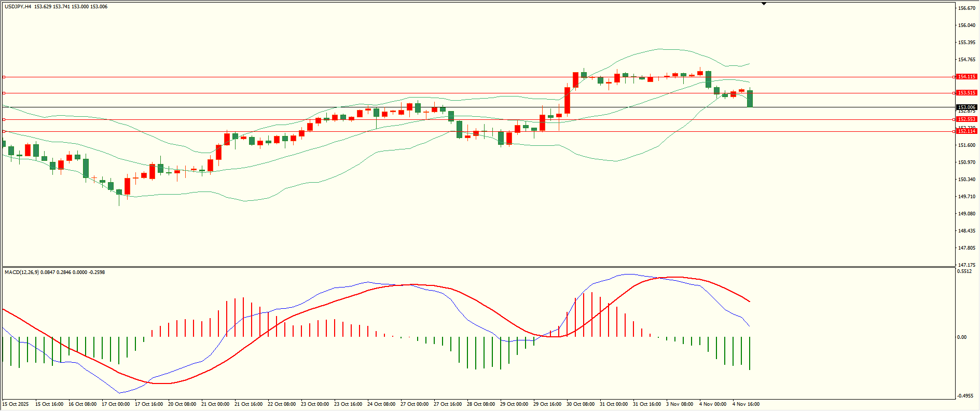Click the chart shift triangle marker at top

tap(764, 4)
